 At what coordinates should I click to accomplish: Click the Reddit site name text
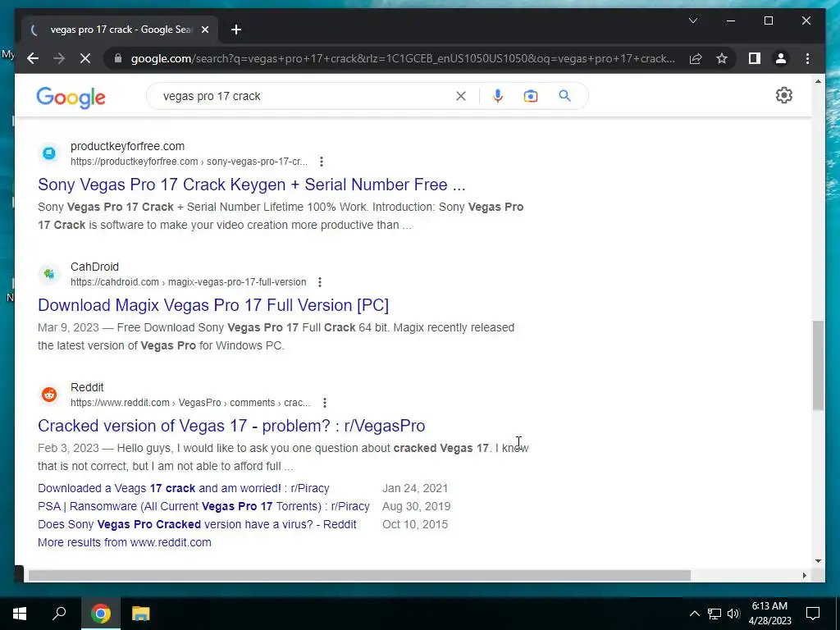click(x=87, y=387)
